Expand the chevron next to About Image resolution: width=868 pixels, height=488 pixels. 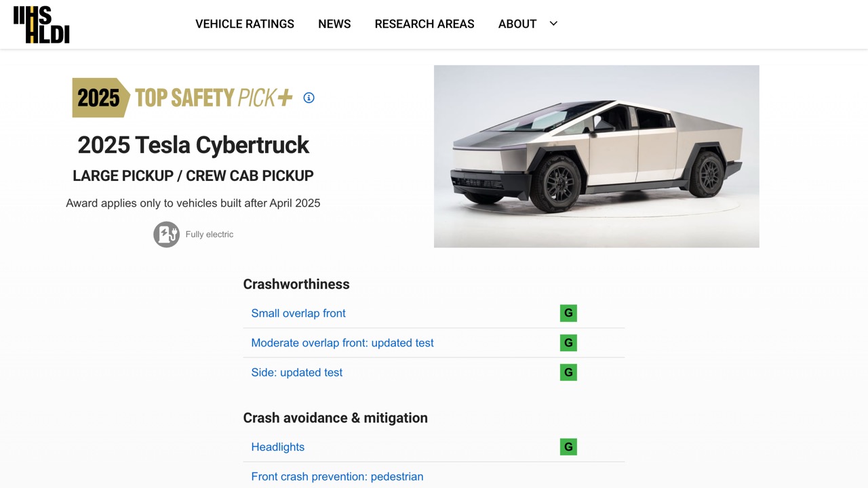pyautogui.click(x=553, y=24)
